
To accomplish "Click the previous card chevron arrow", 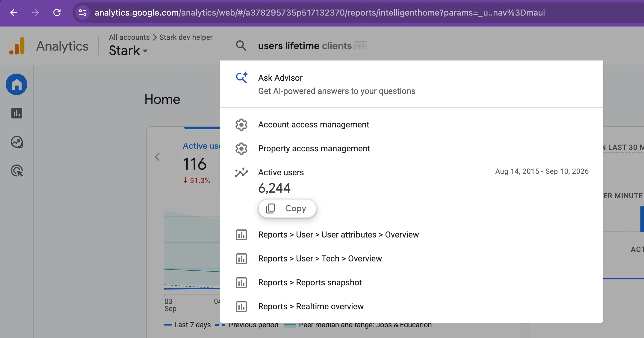I will 157,157.
